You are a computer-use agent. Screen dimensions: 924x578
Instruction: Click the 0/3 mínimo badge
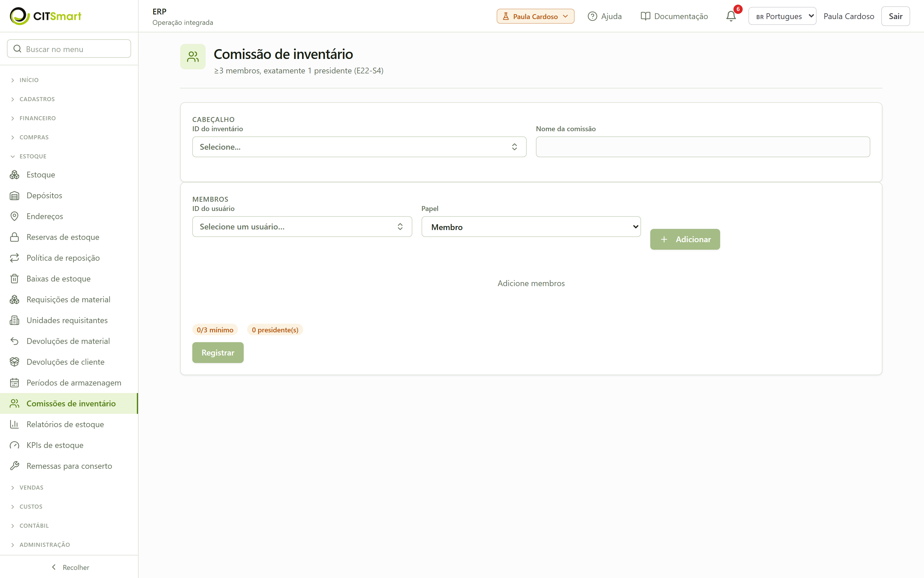(215, 329)
